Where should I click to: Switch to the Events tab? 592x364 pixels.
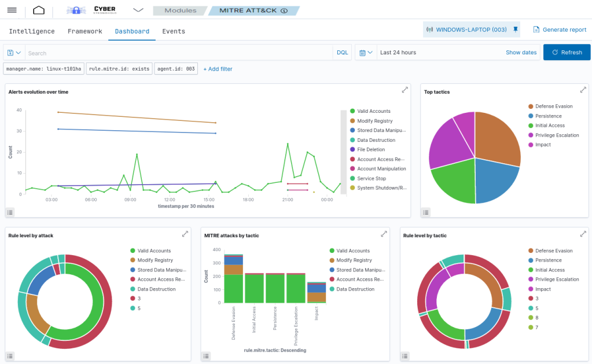click(174, 31)
